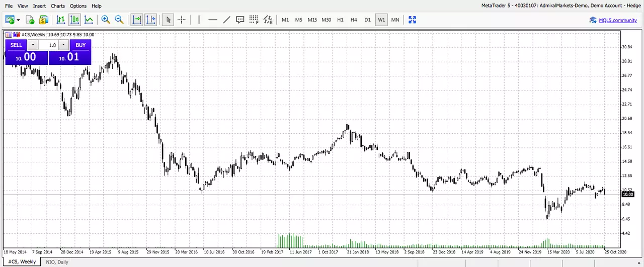Open the Fibonacci tools icon
This screenshot has height=267, width=644.
click(x=254, y=20)
